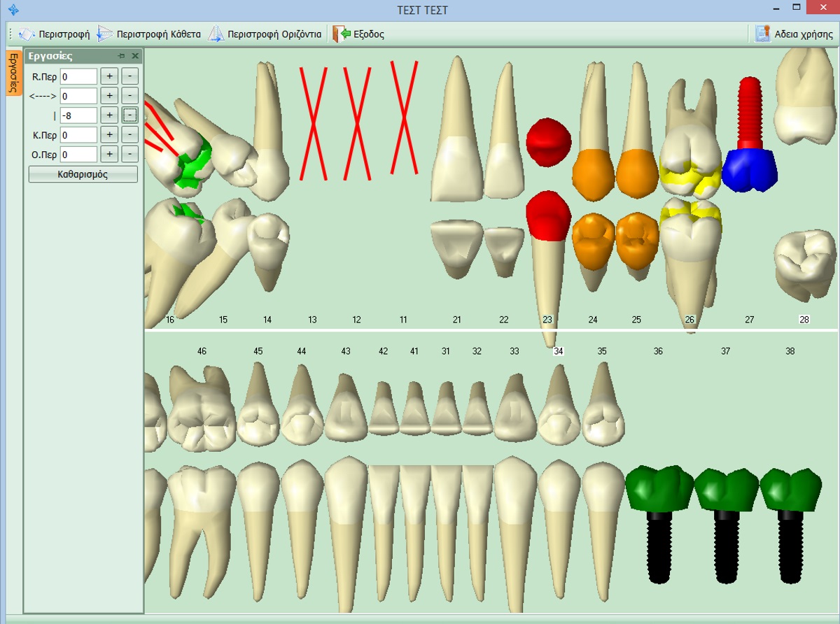Decrease R.Περ value with minus button

129,76
